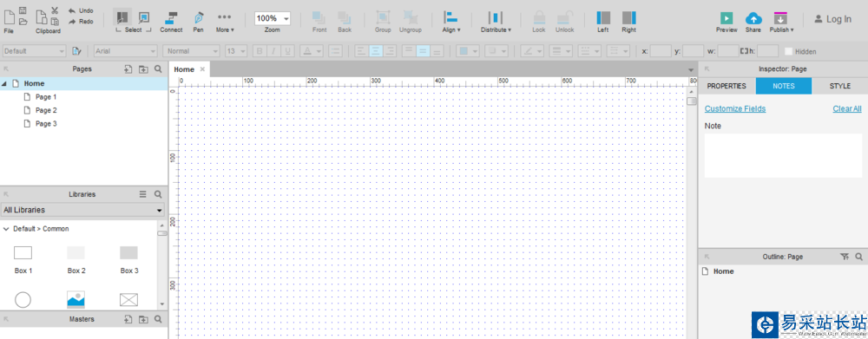The width and height of the screenshot is (868, 339).
Task: Toggle Underline formatting
Action: point(287,51)
